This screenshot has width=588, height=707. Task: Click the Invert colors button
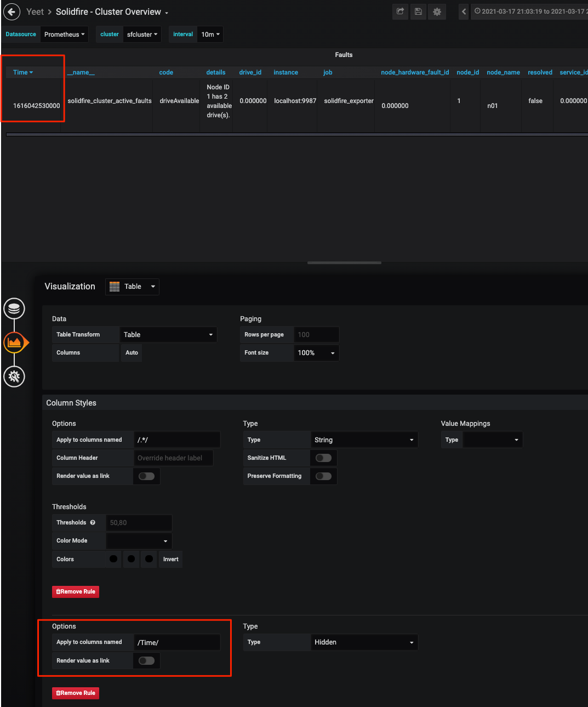(170, 559)
